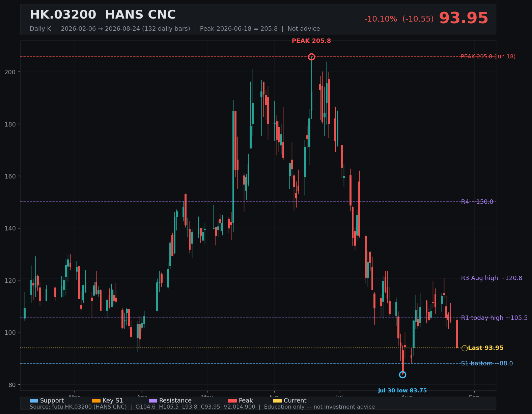The width and height of the screenshot is (532, 414).
Task: Click the HK.03200 HANS CNC title
Action: [103, 15]
